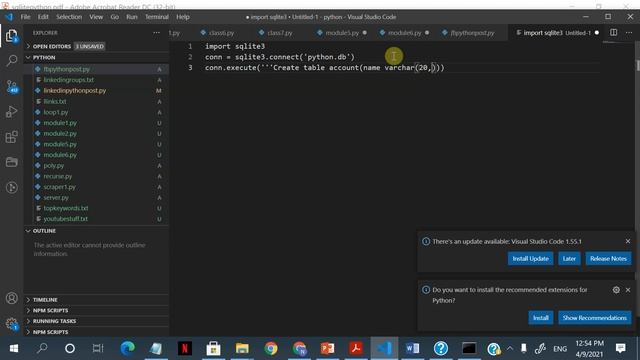The height and width of the screenshot is (360, 640).
Task: Expand the bottom NPM Scripts section
Action: tap(96, 332)
